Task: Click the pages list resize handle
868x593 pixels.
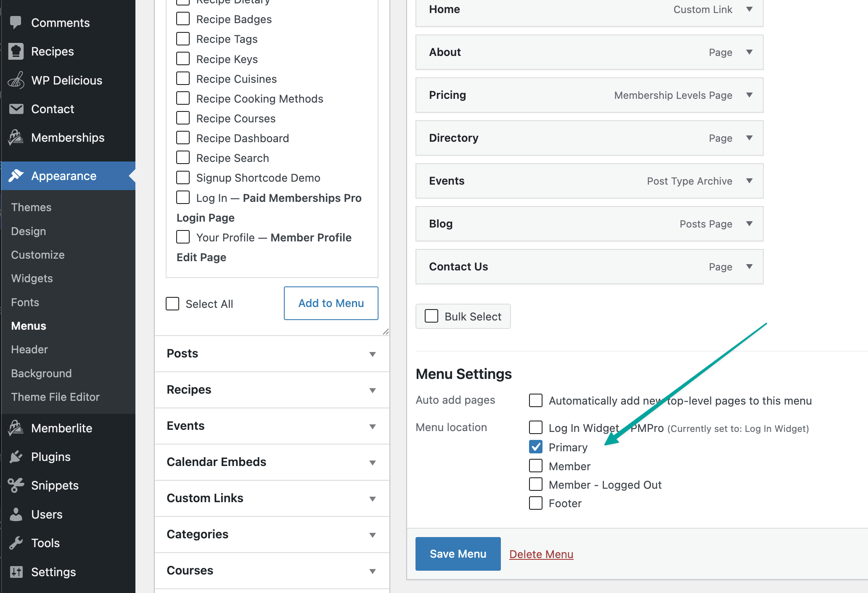Action: (386, 331)
